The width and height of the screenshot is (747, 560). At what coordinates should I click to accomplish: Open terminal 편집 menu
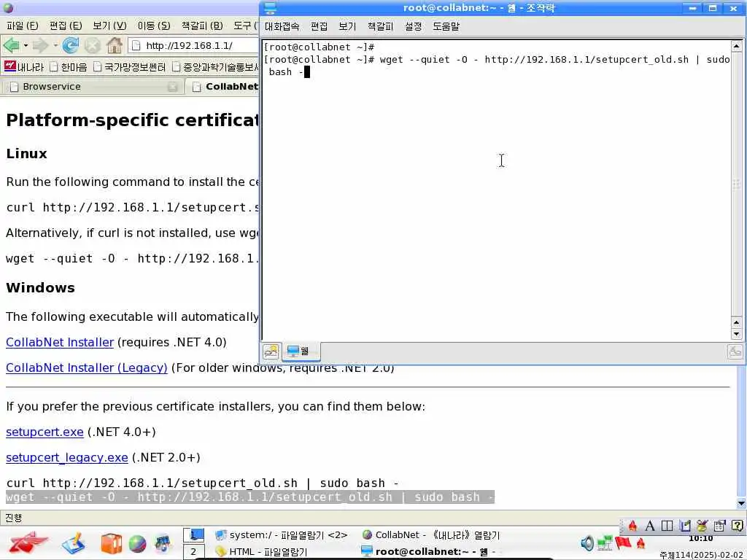pyautogui.click(x=319, y=27)
